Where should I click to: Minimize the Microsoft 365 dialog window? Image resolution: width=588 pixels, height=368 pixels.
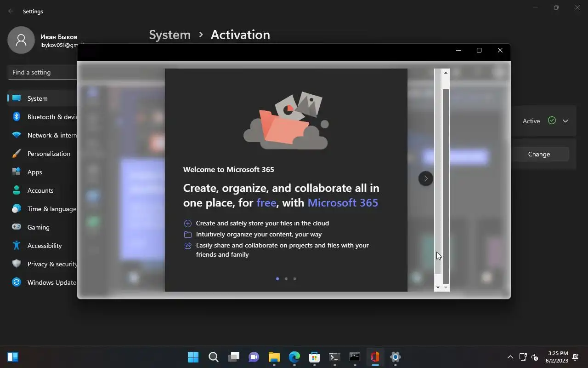pos(458,50)
